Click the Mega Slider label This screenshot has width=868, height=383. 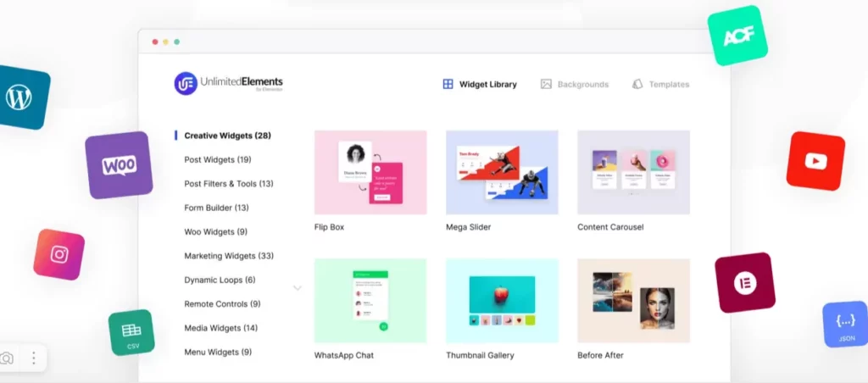coord(468,227)
